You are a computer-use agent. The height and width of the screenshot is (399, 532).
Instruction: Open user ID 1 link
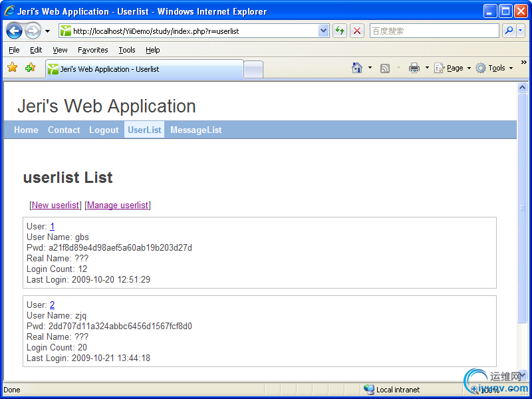52,226
